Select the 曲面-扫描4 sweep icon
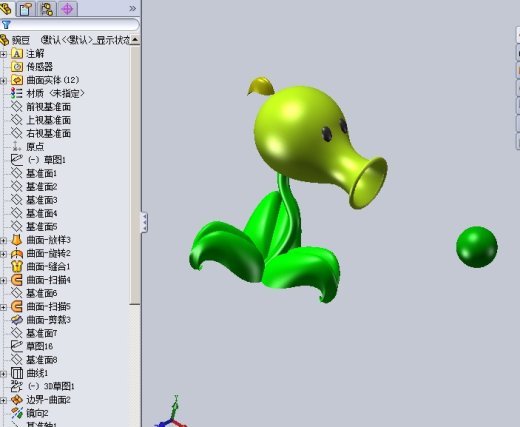The image size is (520, 427). click(x=17, y=280)
